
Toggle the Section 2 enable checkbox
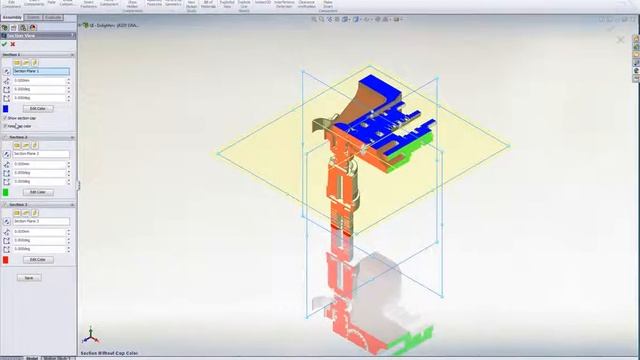coord(5,137)
